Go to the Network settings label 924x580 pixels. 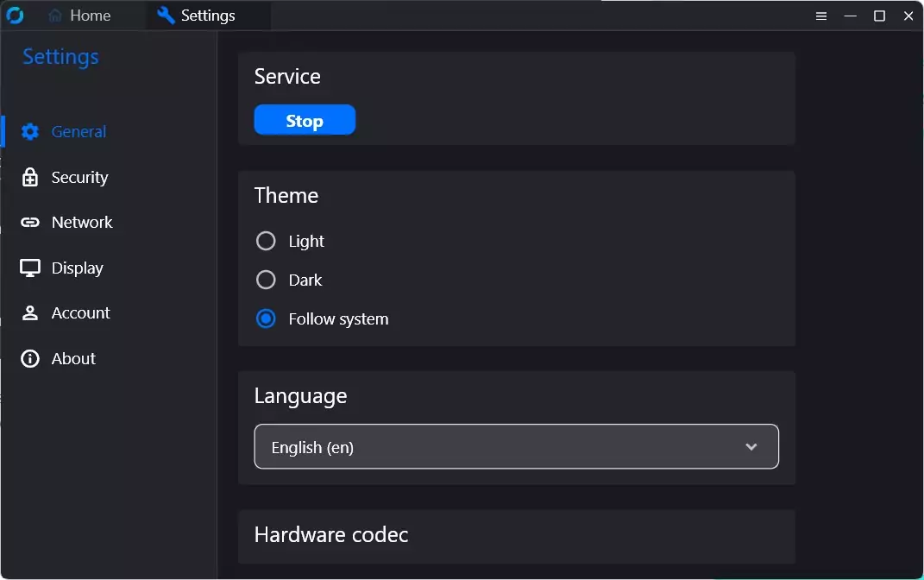click(82, 223)
